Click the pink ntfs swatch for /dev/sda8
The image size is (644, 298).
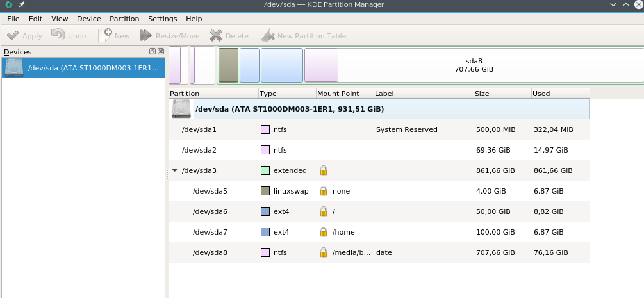265,252
